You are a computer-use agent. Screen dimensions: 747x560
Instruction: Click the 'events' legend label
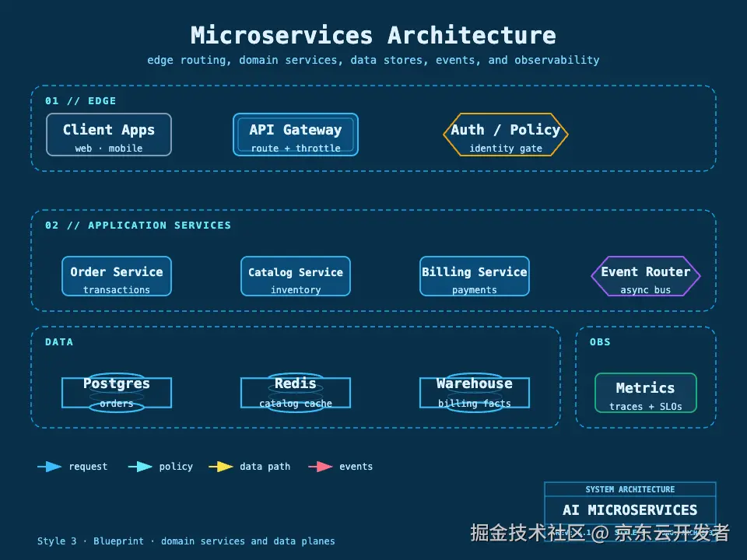(356, 467)
